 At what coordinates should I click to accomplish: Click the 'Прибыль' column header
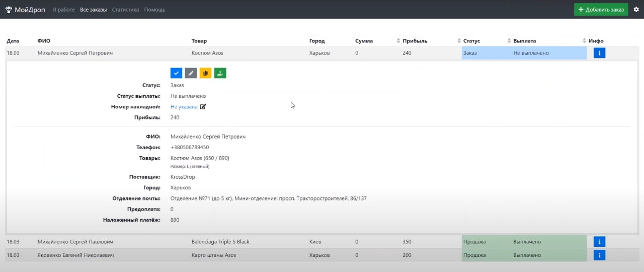click(x=415, y=41)
